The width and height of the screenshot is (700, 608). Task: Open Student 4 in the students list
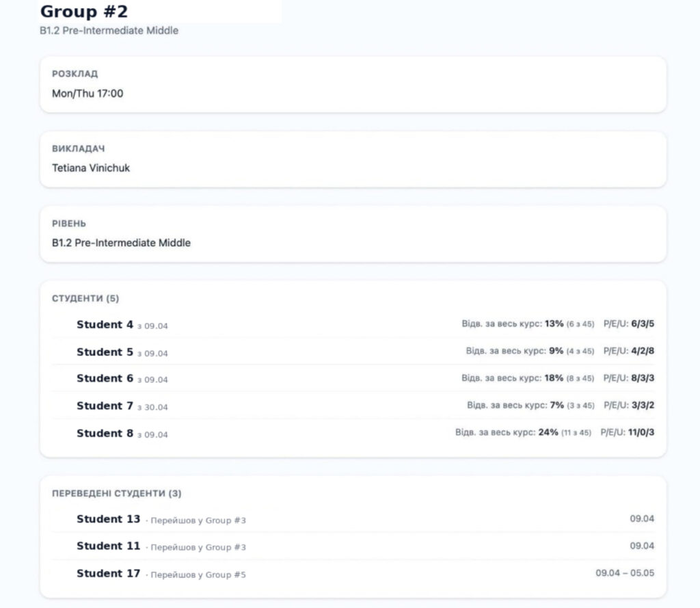(105, 324)
